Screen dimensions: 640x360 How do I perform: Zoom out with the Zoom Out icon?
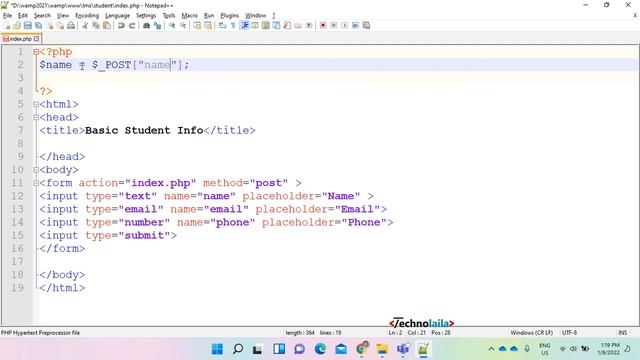click(183, 25)
